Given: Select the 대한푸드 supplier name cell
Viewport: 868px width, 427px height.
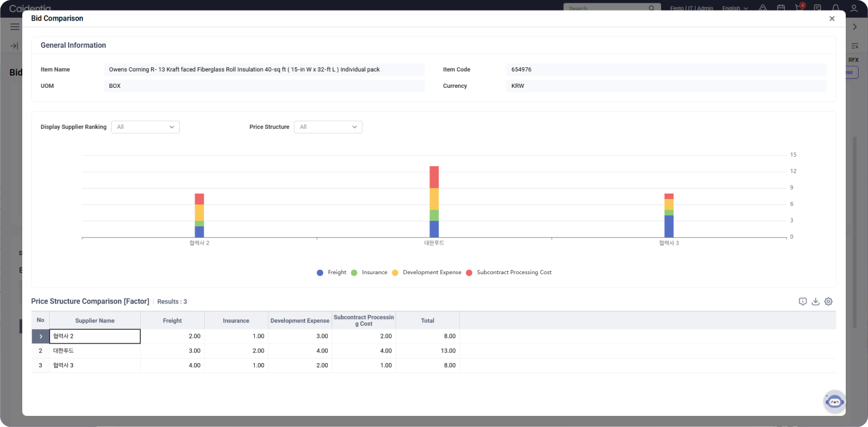Looking at the screenshot, I should coord(95,351).
